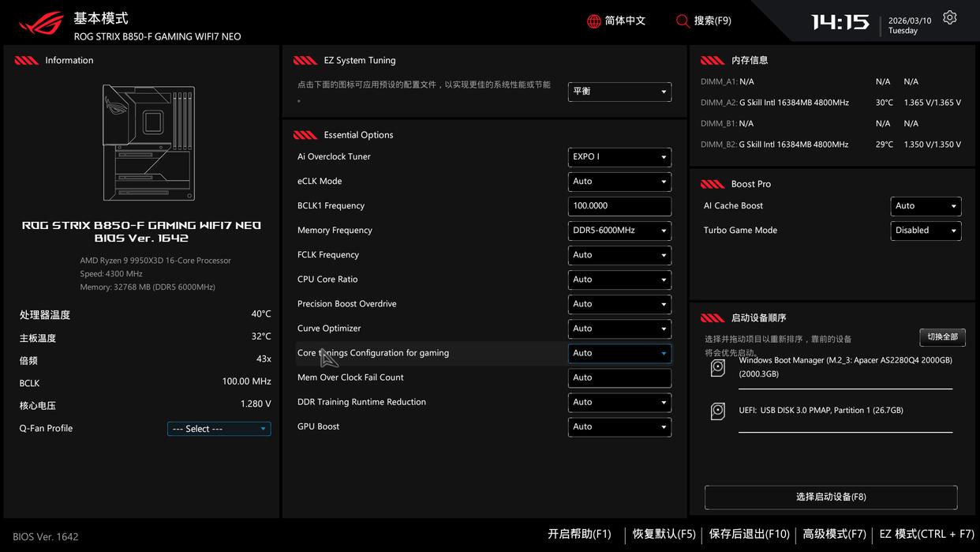
Task: Click the DIMM_A1 N/A row
Action: coord(810,82)
